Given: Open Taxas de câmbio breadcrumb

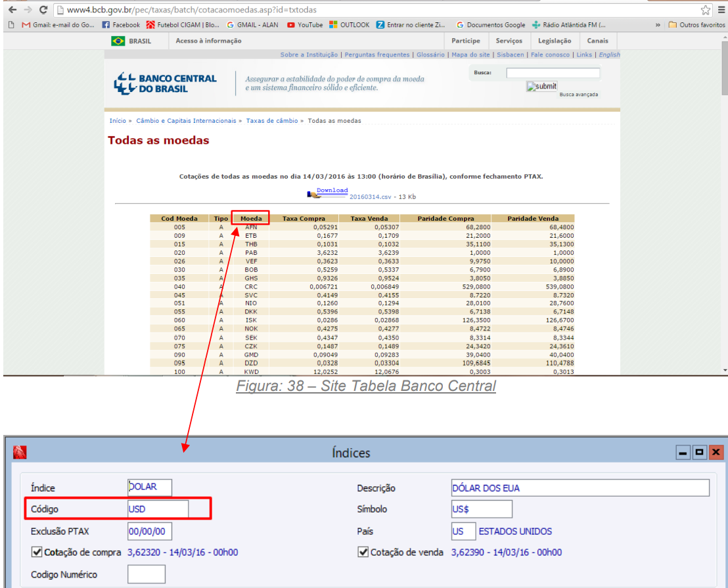Looking at the screenshot, I should pyautogui.click(x=272, y=121).
